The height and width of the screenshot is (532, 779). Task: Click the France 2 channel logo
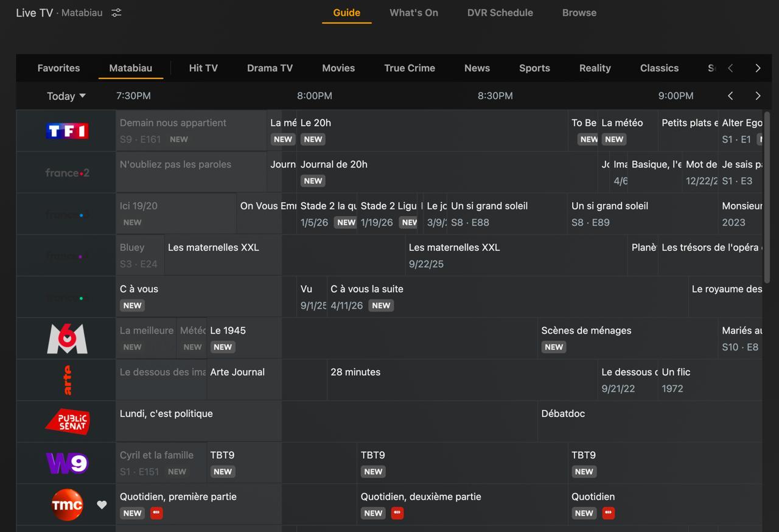click(67, 173)
